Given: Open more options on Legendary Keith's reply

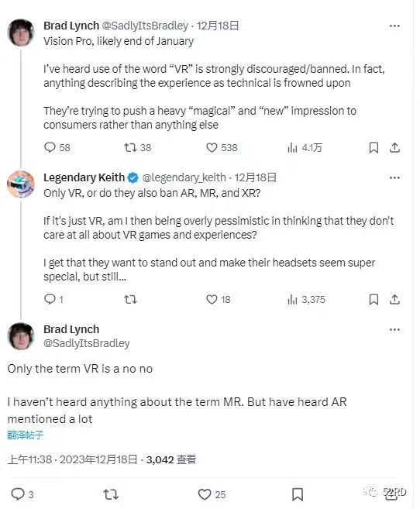Looking at the screenshot, I should (x=394, y=177).
